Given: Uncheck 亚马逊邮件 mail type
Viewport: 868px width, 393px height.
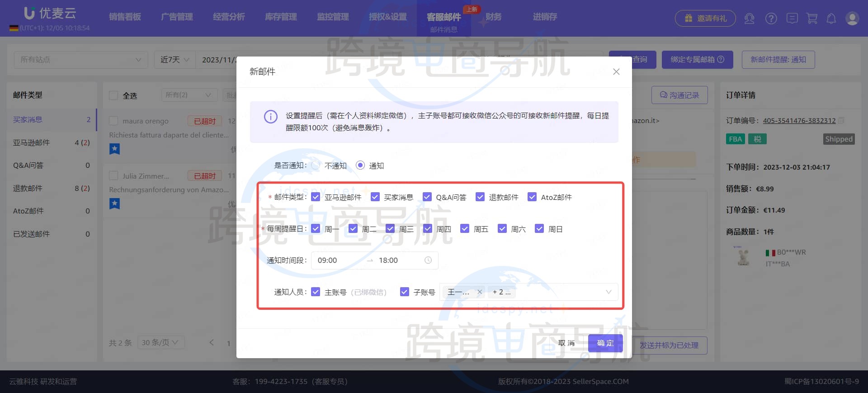Looking at the screenshot, I should (x=316, y=197).
